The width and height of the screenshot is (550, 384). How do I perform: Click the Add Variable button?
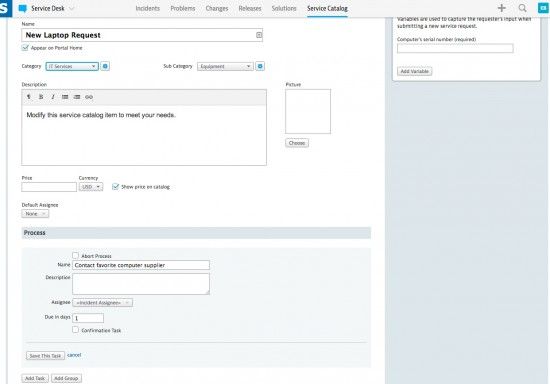pos(415,71)
